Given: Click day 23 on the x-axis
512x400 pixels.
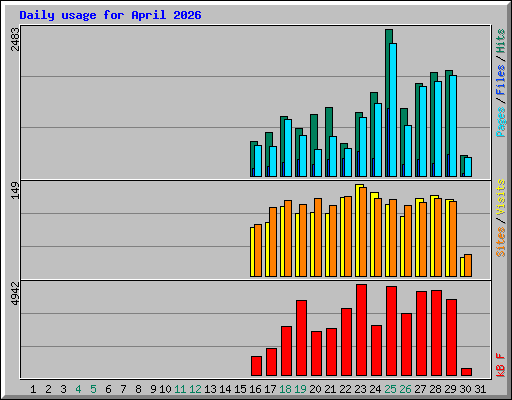Looking at the screenshot, I should pyautogui.click(x=360, y=389).
